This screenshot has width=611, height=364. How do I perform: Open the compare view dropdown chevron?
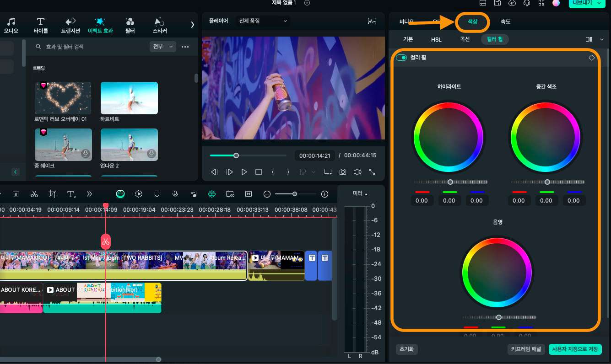601,39
